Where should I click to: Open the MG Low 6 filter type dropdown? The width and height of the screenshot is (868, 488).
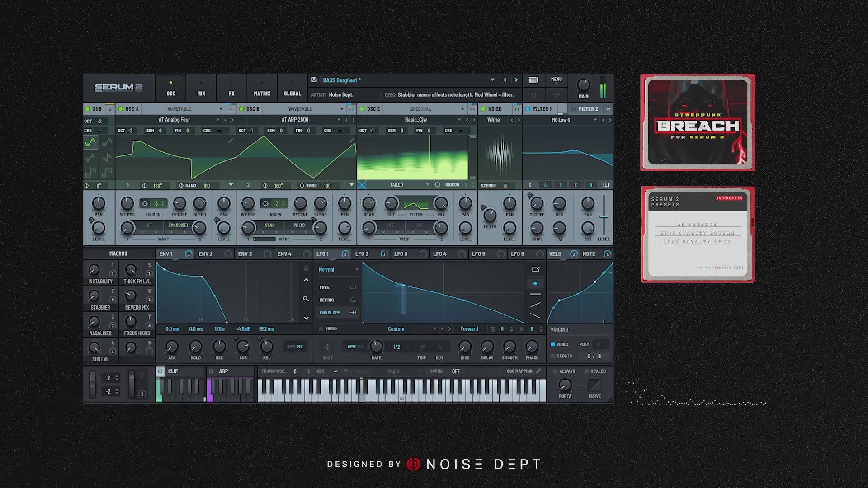point(595,120)
